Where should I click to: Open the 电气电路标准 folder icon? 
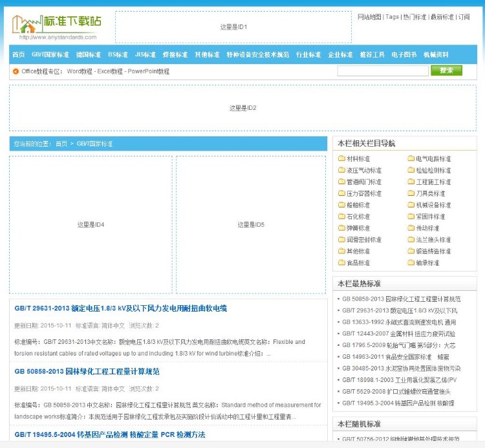point(411,158)
